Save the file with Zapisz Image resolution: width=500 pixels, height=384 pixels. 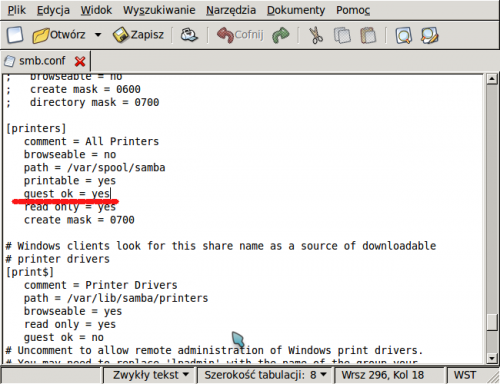[138, 35]
